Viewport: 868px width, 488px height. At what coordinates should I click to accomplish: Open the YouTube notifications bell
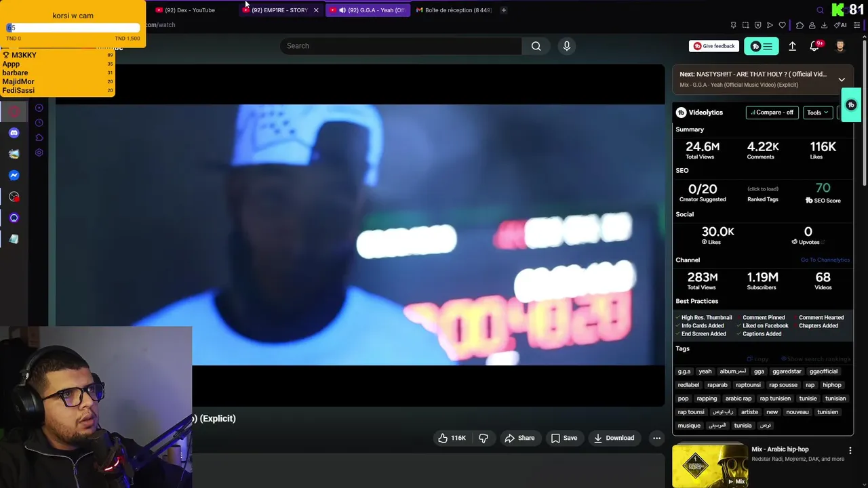(x=814, y=46)
